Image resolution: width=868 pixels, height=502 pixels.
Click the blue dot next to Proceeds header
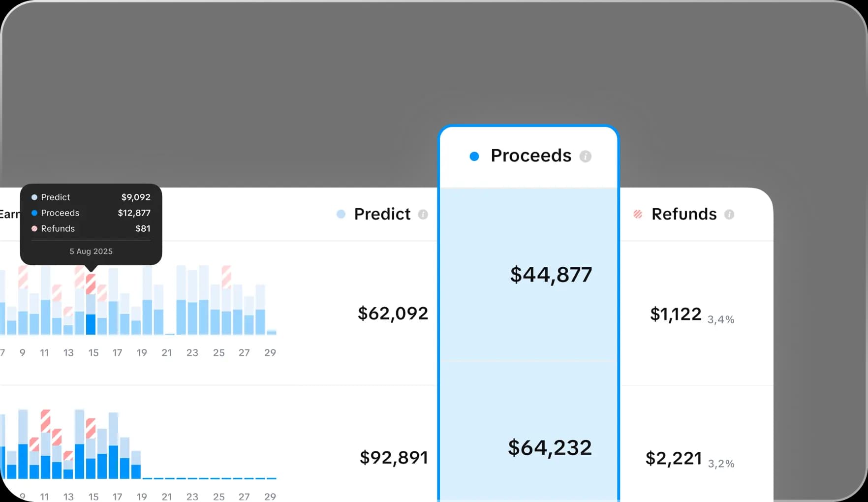click(x=474, y=156)
